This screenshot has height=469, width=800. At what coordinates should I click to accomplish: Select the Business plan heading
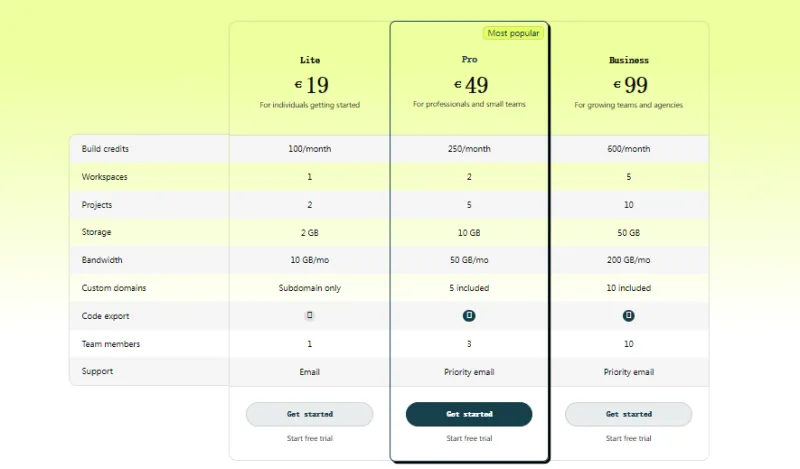tap(629, 61)
